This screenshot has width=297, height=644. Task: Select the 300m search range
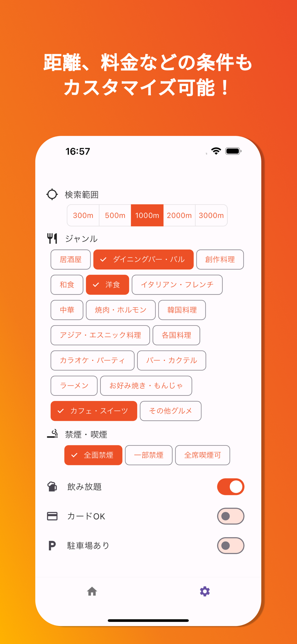point(83,215)
